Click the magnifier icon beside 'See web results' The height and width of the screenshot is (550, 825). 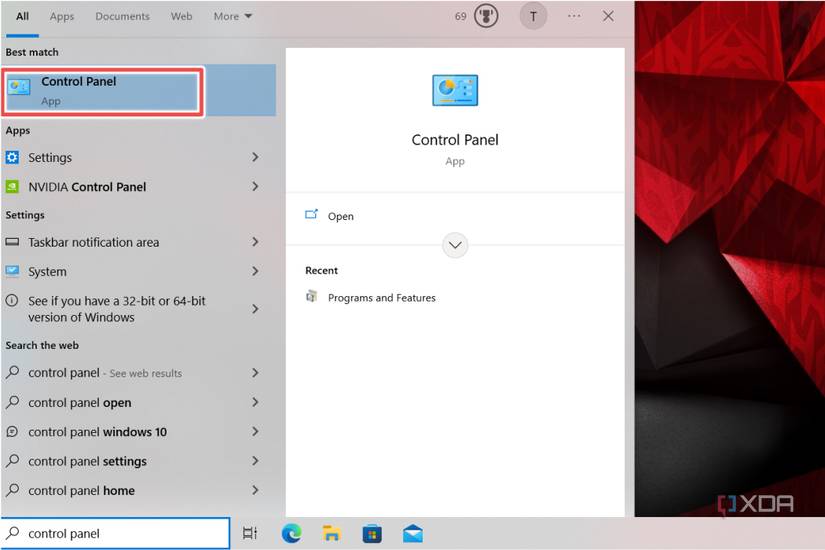point(12,373)
